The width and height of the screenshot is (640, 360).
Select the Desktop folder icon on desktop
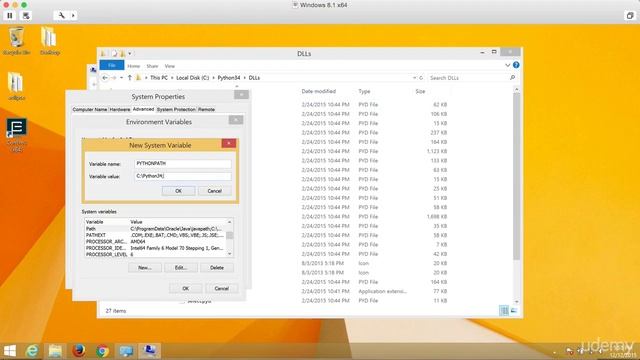click(x=49, y=41)
